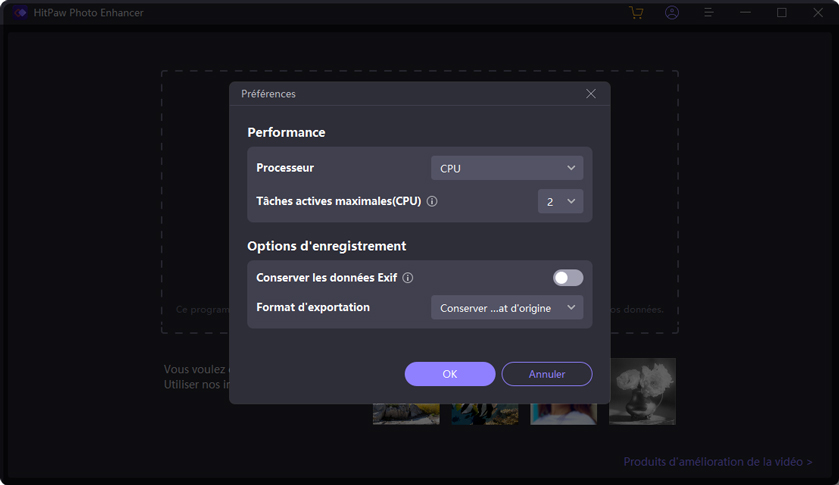Open Produits d'amélioration de la vidéo link

coord(717,462)
